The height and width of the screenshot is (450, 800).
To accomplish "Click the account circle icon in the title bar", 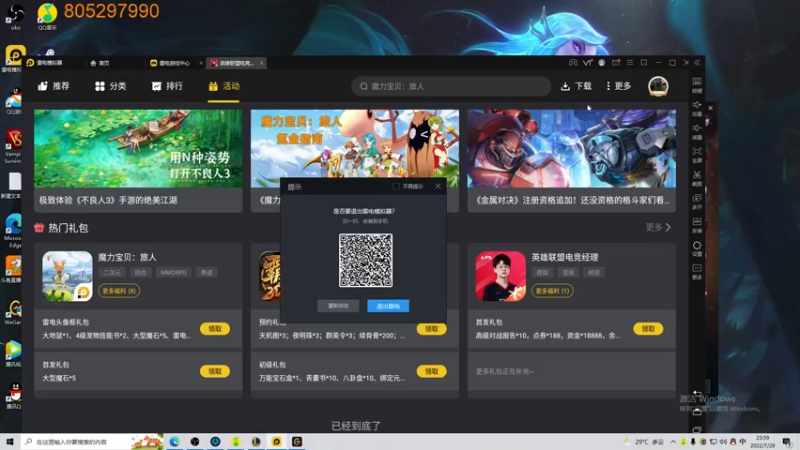I will pyautogui.click(x=602, y=63).
